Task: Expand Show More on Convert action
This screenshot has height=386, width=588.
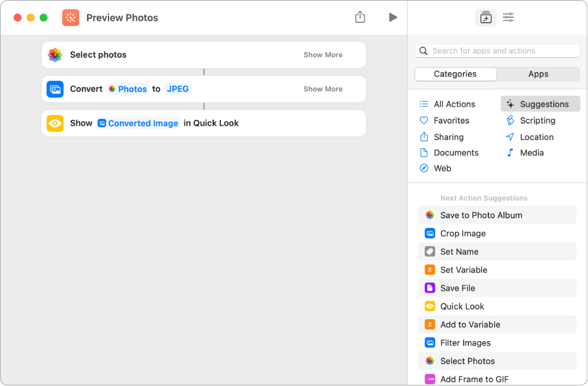Action: pyautogui.click(x=322, y=89)
